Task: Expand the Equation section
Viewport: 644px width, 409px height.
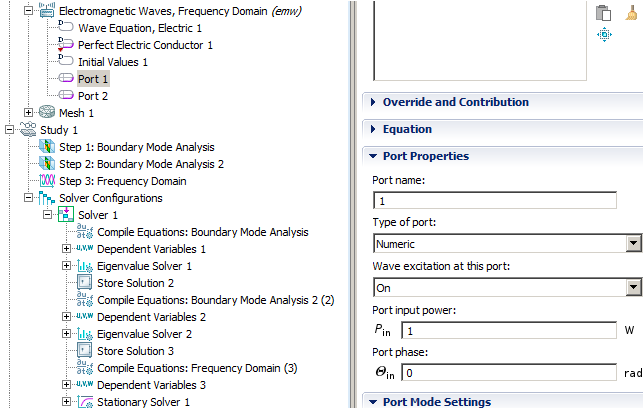Action: (x=373, y=129)
